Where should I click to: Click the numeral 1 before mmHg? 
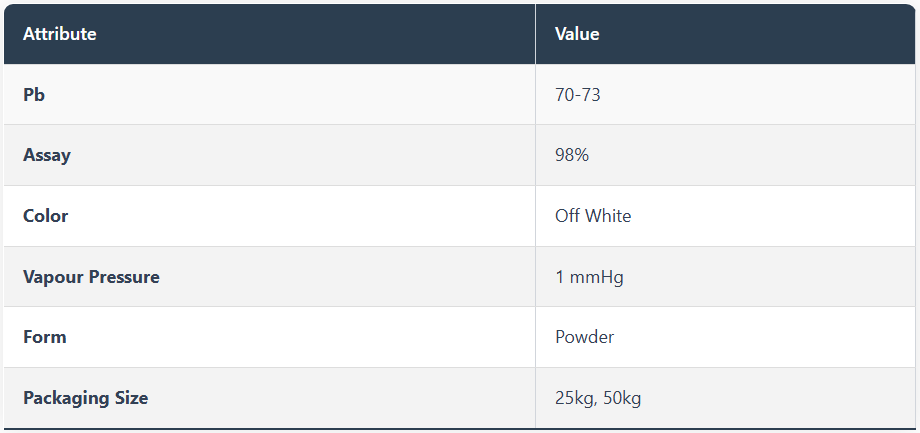tap(560, 277)
